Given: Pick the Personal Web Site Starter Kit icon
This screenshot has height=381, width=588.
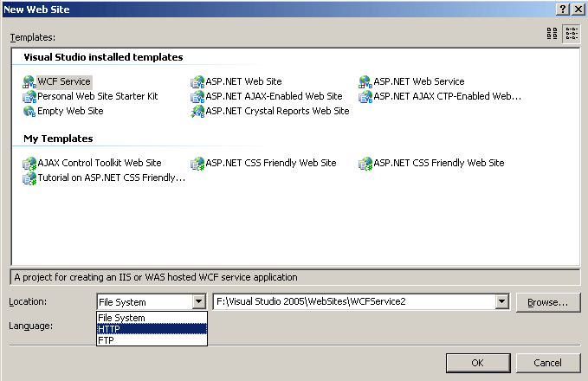Looking at the screenshot, I should (x=30, y=97).
